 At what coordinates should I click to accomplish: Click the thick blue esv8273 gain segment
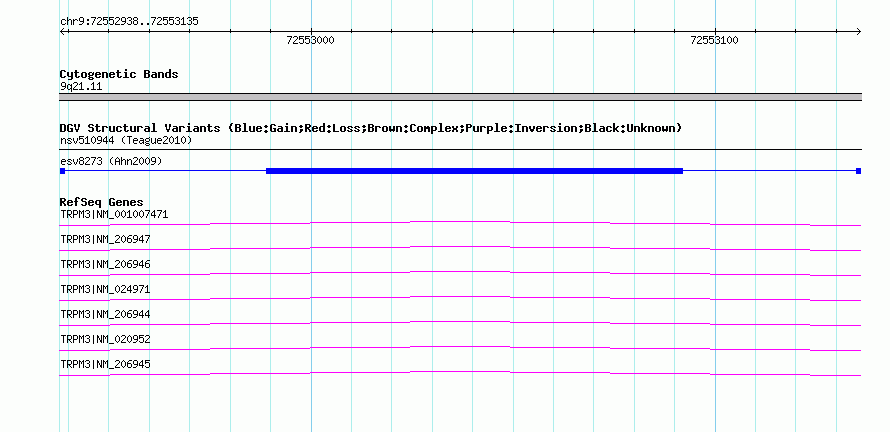pos(475,171)
